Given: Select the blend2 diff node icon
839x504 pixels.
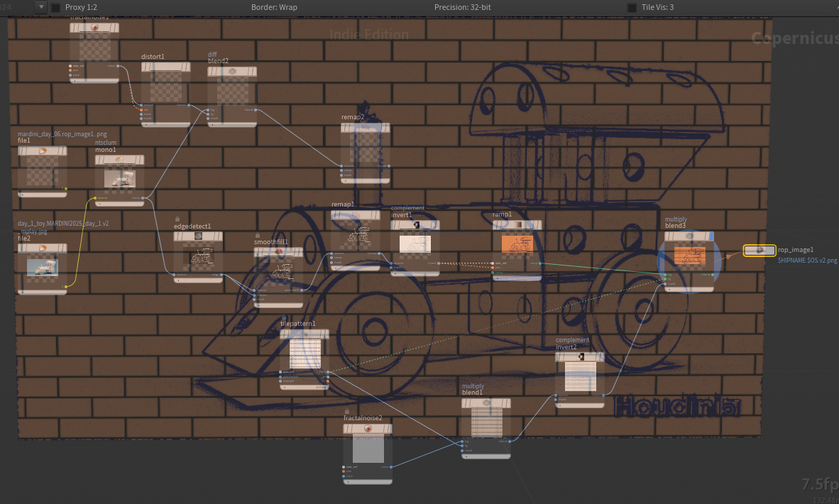Looking at the screenshot, I should click(232, 71).
